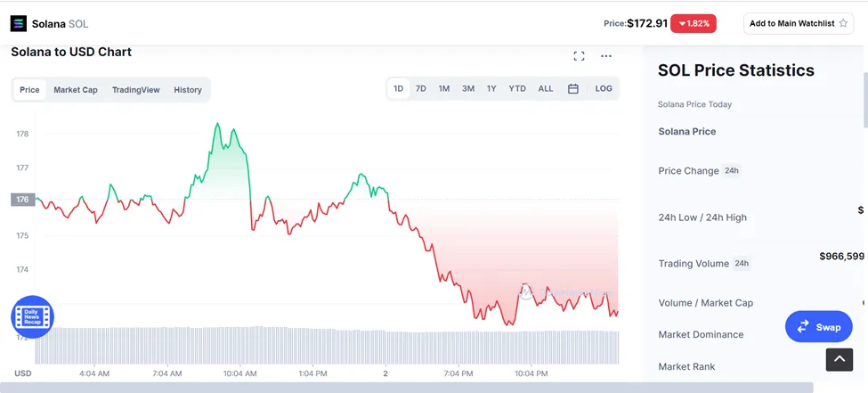
Task: Click the 'Market Rank' label
Action: coord(686,366)
